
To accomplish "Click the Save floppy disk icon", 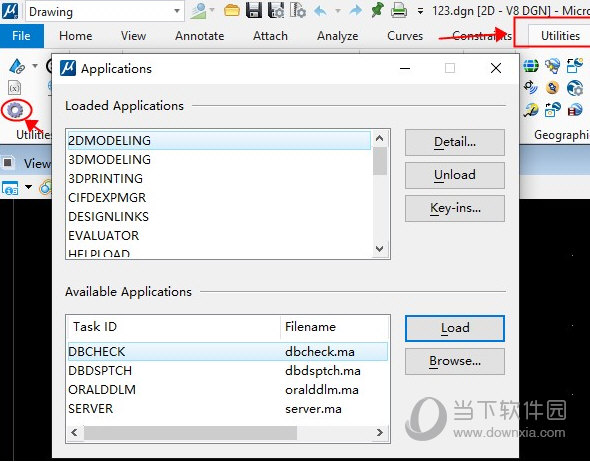I will coord(254,11).
